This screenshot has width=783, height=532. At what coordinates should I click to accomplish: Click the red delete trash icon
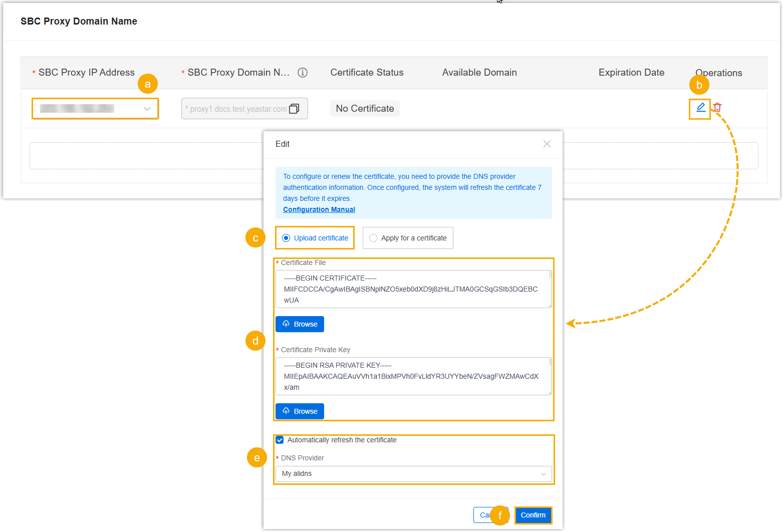(717, 108)
